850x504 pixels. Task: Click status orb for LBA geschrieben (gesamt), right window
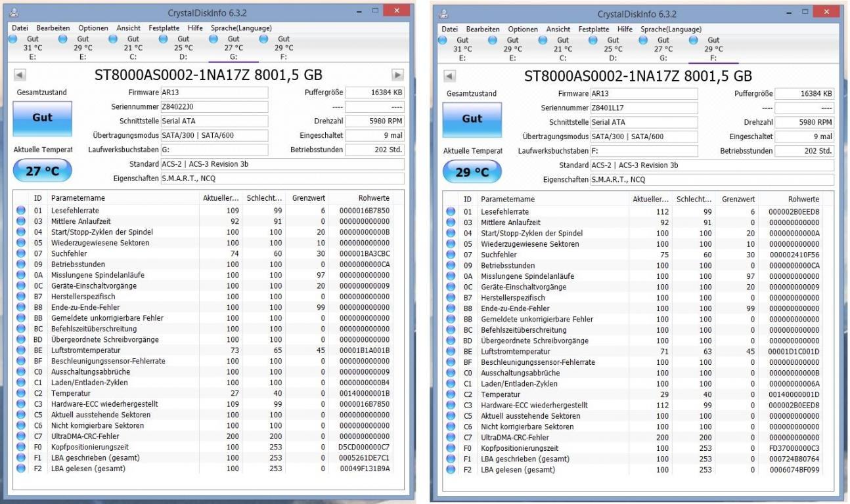[451, 459]
